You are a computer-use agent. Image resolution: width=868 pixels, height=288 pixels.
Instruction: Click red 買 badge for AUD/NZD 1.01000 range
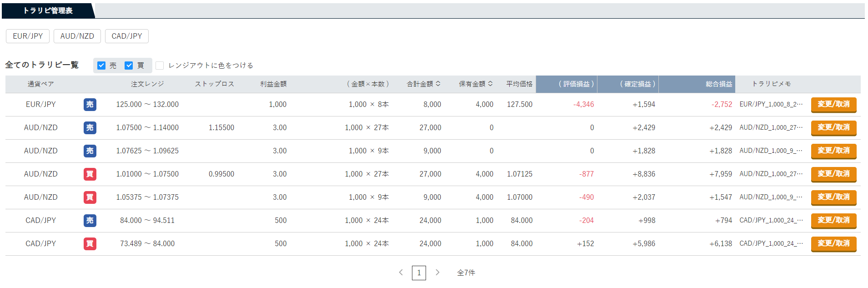coord(90,174)
